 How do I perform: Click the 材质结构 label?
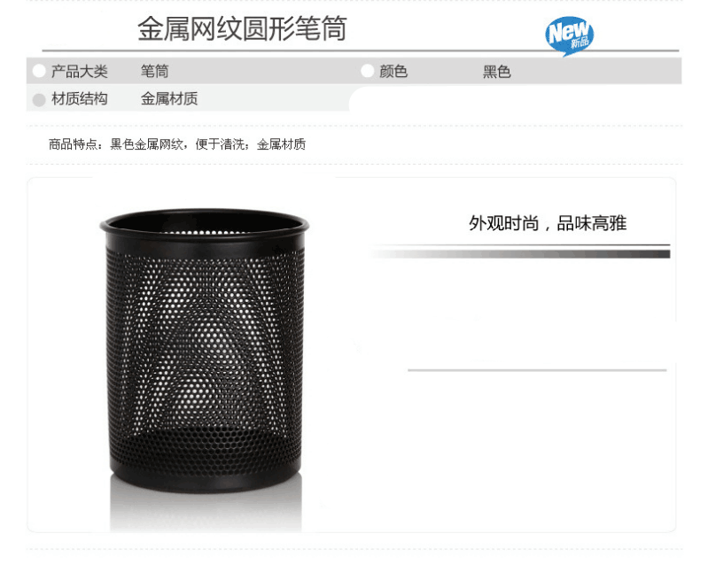click(x=80, y=99)
